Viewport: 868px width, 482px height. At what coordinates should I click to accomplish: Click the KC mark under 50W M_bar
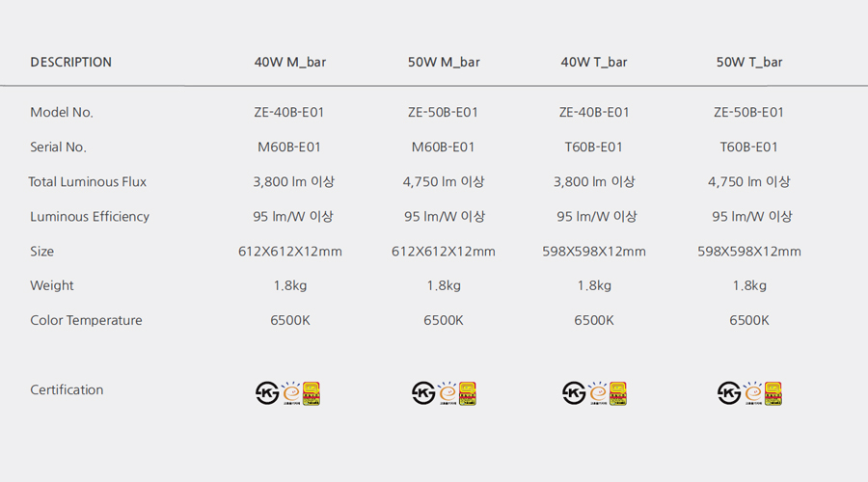click(x=423, y=393)
